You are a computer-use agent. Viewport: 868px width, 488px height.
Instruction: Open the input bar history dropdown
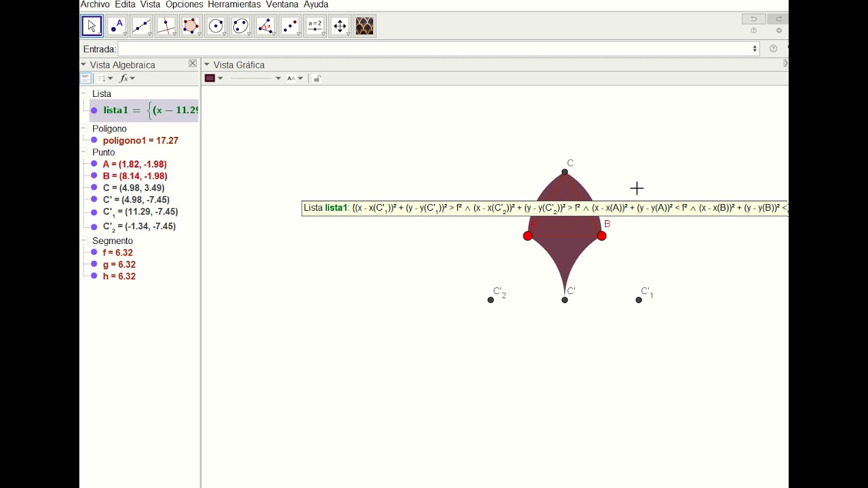[x=755, y=49]
